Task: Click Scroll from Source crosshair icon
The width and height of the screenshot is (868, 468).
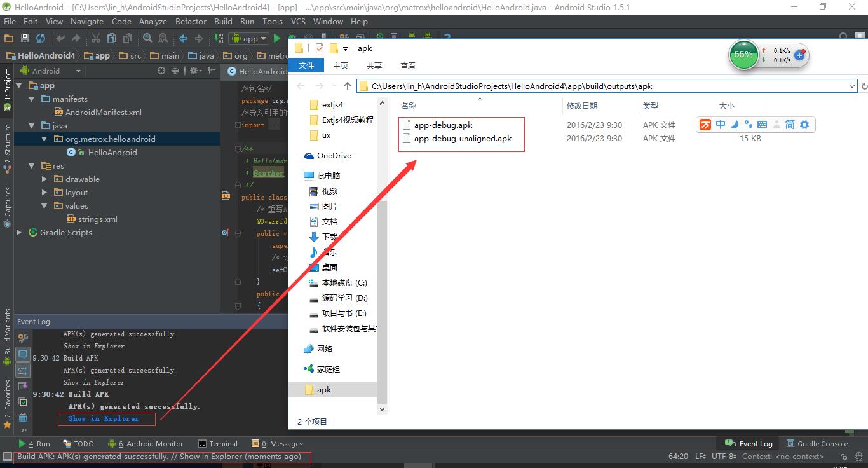Action: tap(162, 71)
